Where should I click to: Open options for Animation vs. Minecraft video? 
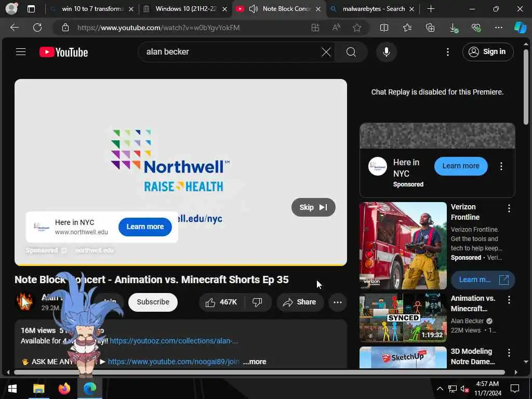[x=509, y=300]
